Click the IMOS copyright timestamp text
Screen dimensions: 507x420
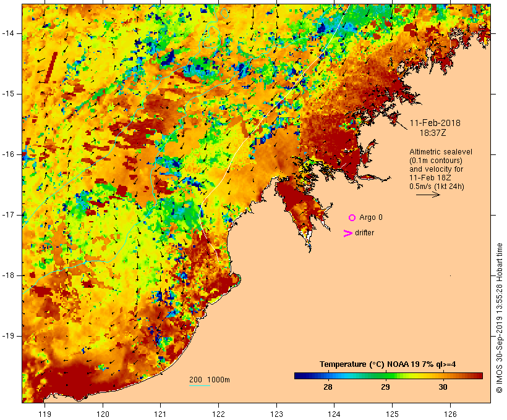coord(499,318)
